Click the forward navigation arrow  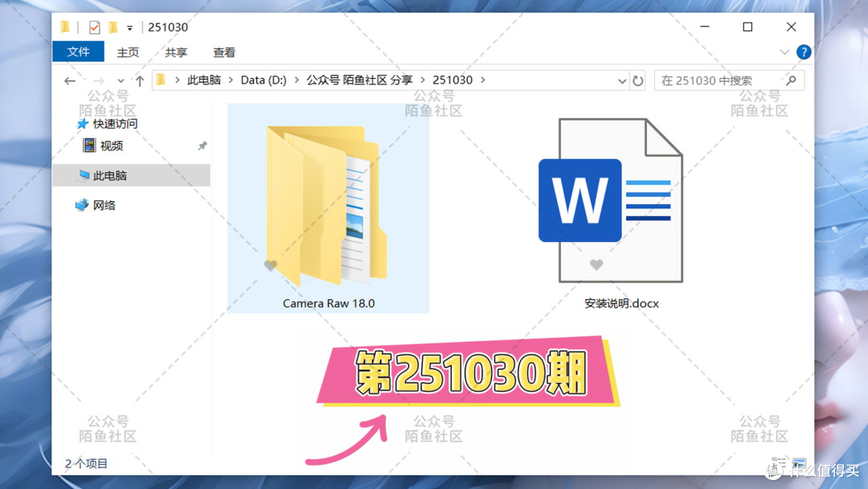99,81
